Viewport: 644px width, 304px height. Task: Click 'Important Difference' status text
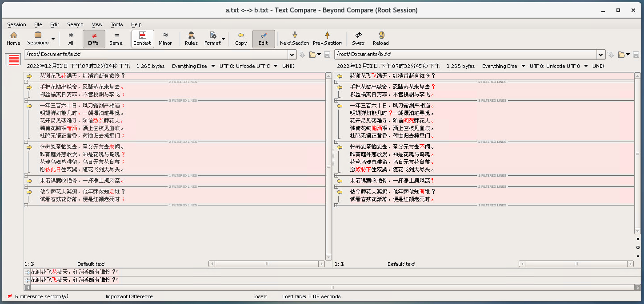(x=129, y=296)
